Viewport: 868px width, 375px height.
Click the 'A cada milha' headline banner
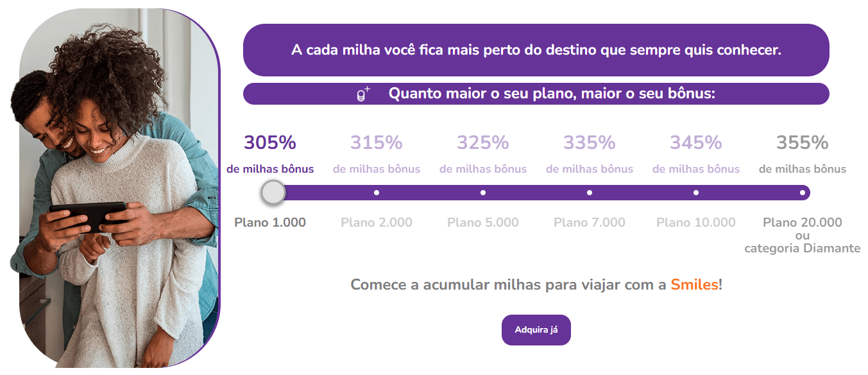tap(536, 50)
